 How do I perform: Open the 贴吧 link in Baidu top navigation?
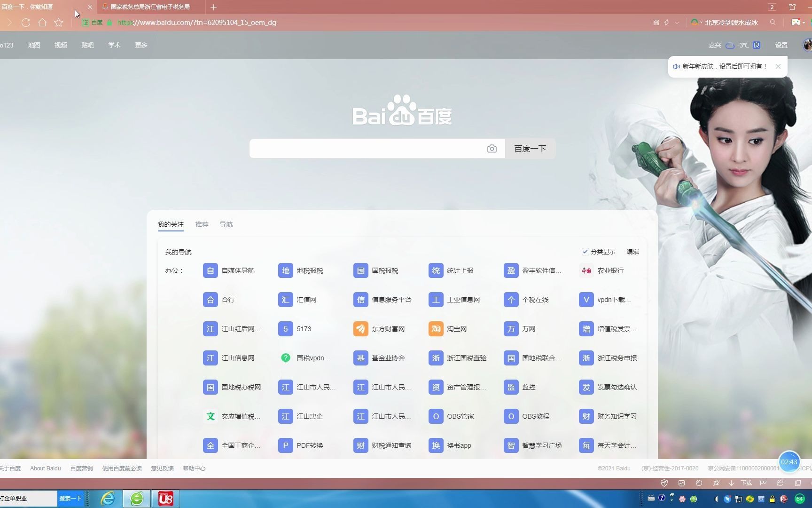point(87,45)
